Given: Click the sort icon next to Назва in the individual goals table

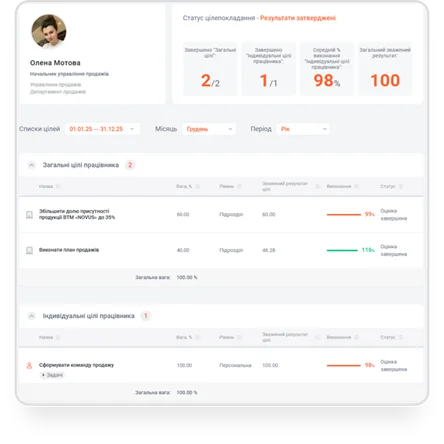Looking at the screenshot, I should coord(58,337).
